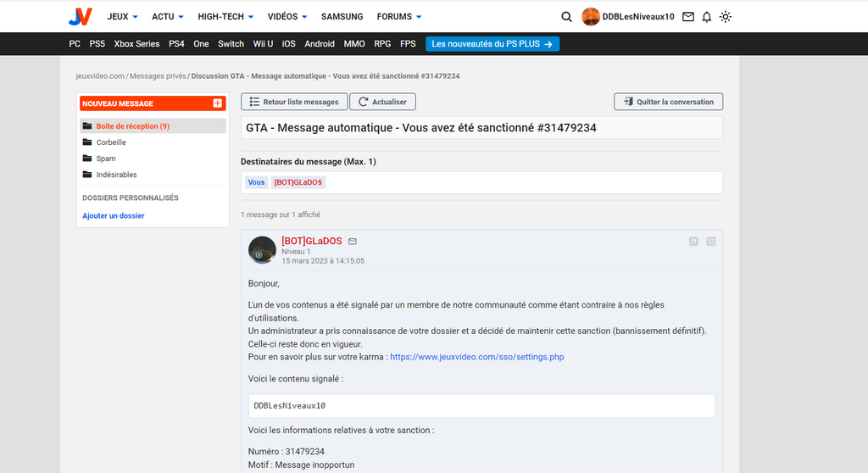Open Boîte de réception (9) folder

(153, 125)
